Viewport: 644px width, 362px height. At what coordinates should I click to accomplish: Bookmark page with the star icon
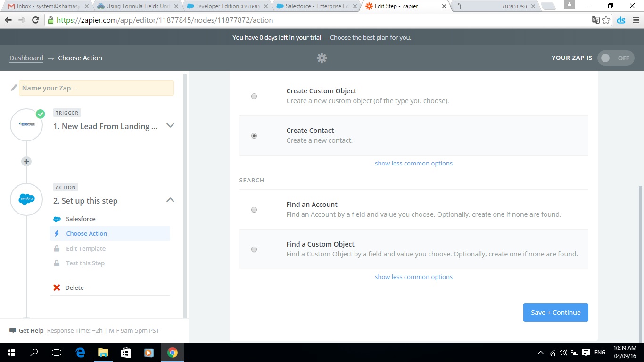[606, 20]
